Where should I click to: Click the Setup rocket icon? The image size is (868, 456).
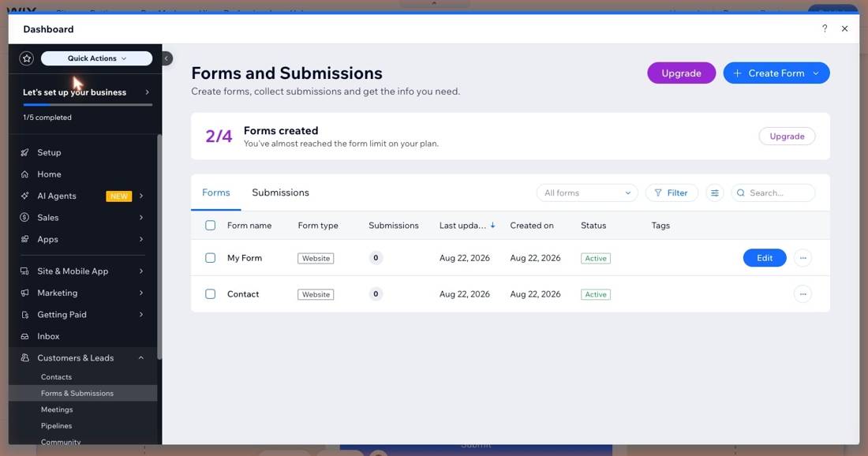coord(24,152)
